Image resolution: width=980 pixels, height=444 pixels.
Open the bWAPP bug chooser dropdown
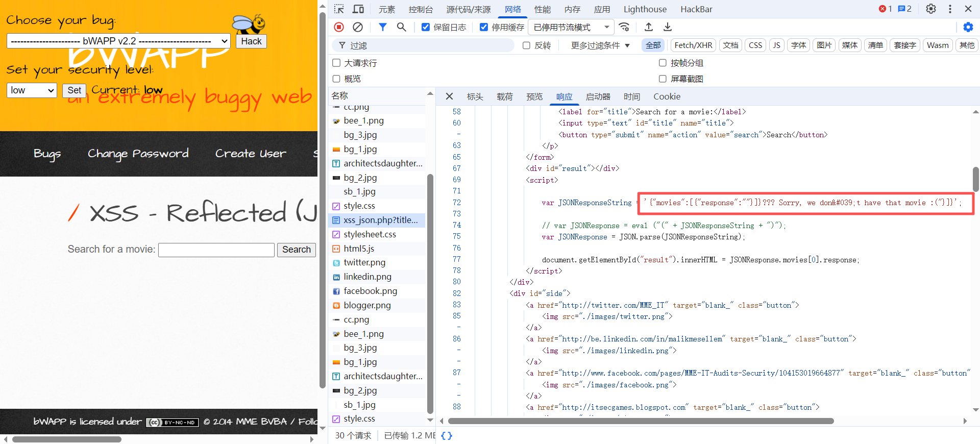click(x=118, y=41)
